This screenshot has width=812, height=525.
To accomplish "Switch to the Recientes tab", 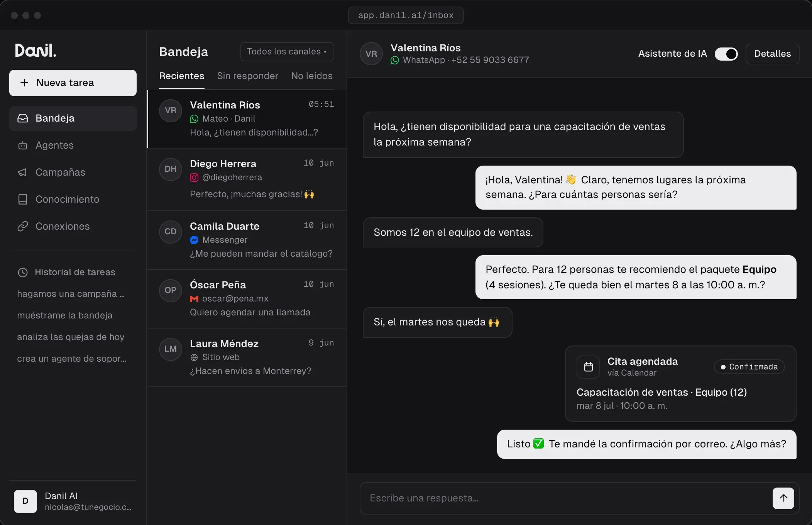I will [181, 76].
